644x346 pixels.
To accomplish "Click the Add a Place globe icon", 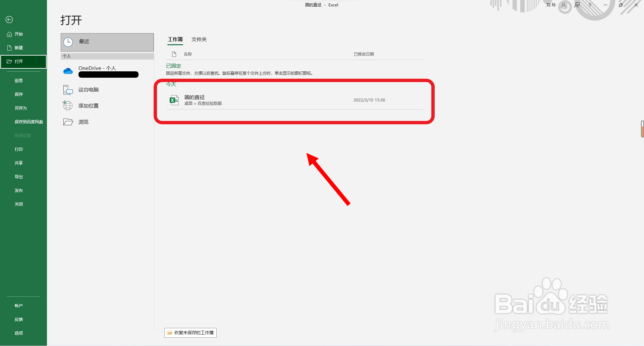I will 68,106.
